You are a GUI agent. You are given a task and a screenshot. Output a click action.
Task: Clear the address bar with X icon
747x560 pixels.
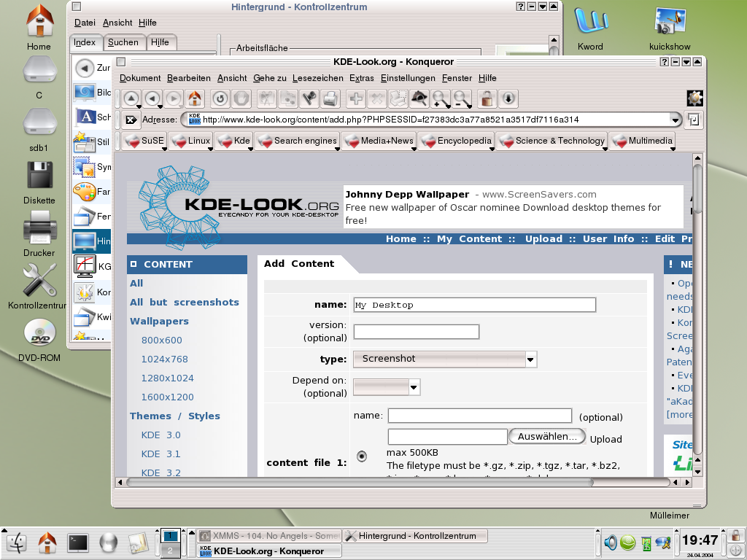[131, 120]
